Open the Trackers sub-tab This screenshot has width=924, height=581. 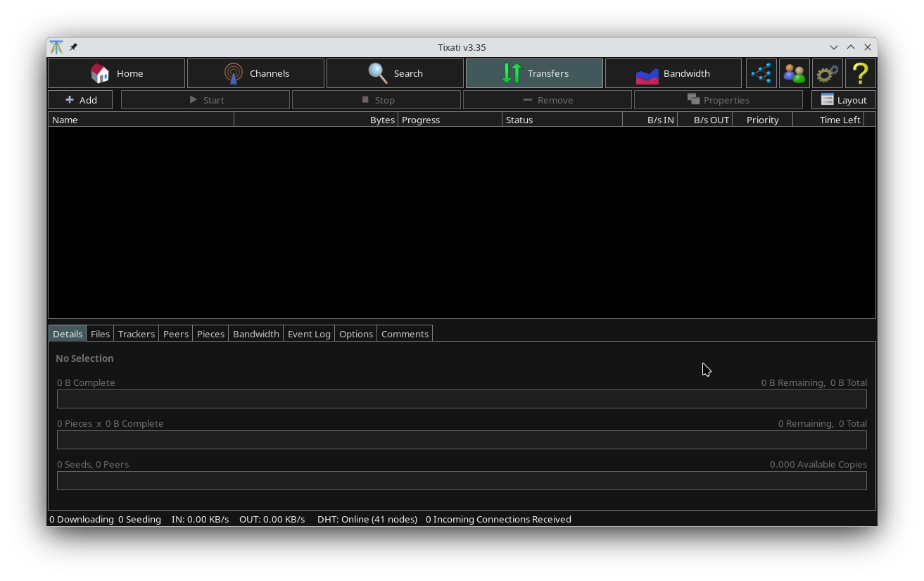137,334
